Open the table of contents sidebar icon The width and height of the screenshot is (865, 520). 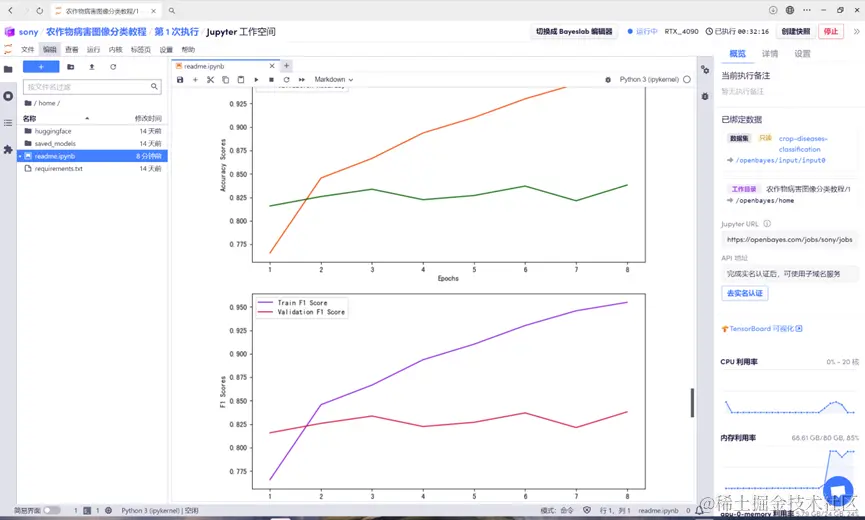click(8, 123)
